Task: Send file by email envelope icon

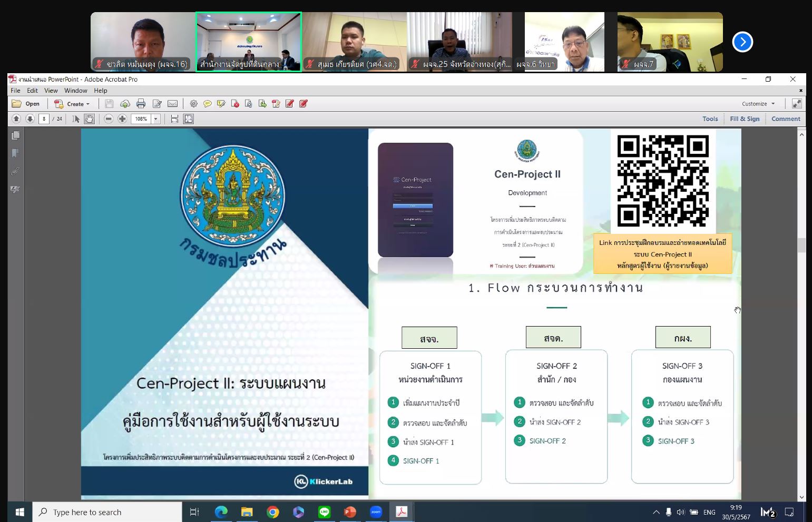Action: pos(173,104)
